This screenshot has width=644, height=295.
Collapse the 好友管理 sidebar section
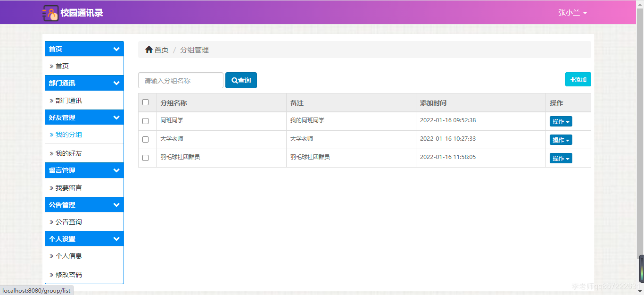tap(84, 117)
